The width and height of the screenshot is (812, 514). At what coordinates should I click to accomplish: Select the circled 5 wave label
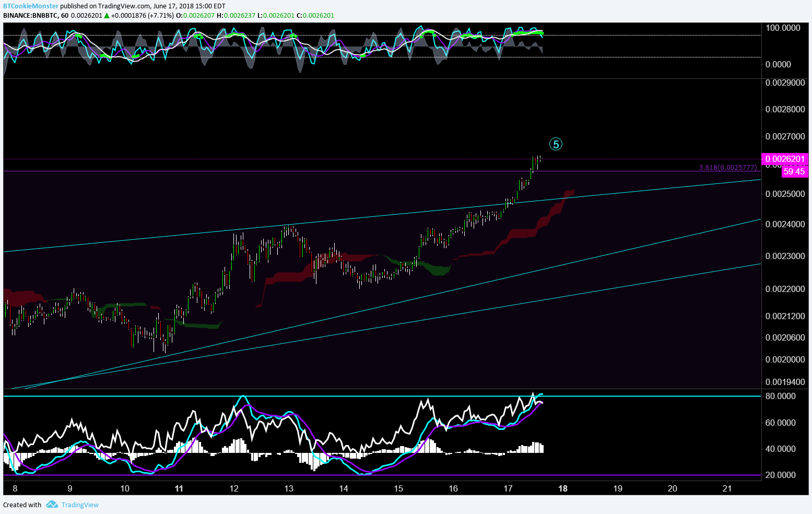[x=556, y=144]
